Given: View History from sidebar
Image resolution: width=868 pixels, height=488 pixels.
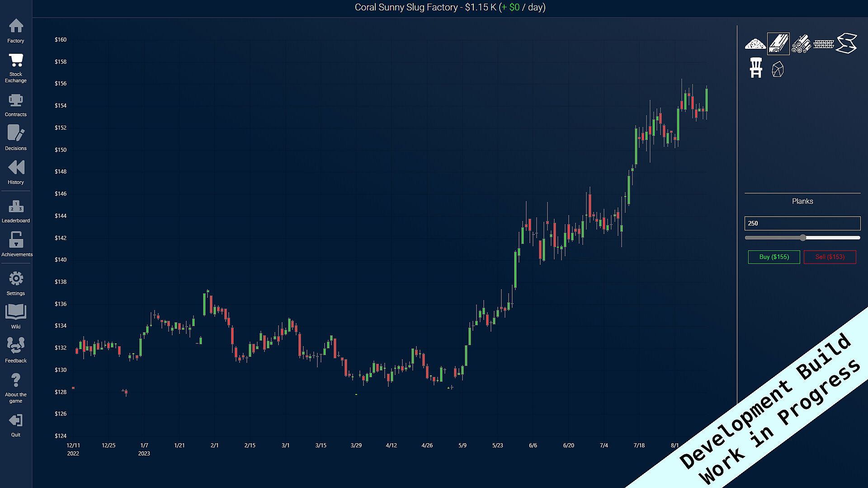Looking at the screenshot, I should click(x=16, y=172).
